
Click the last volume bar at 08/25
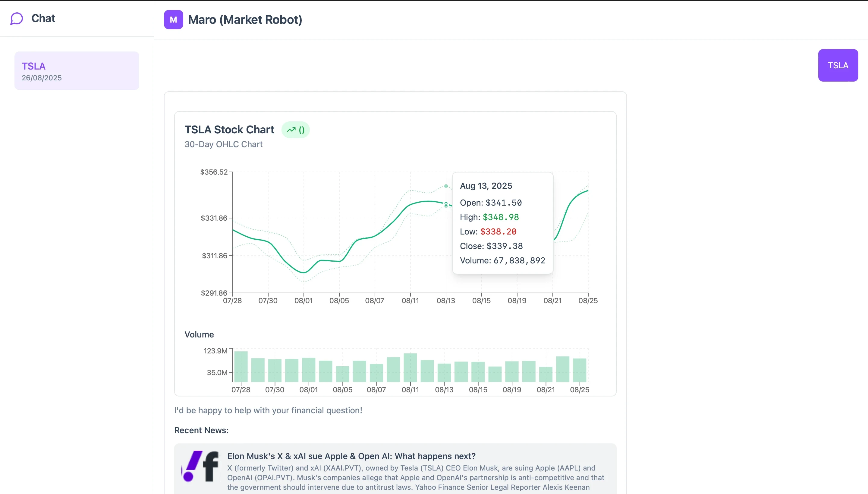click(x=579, y=370)
